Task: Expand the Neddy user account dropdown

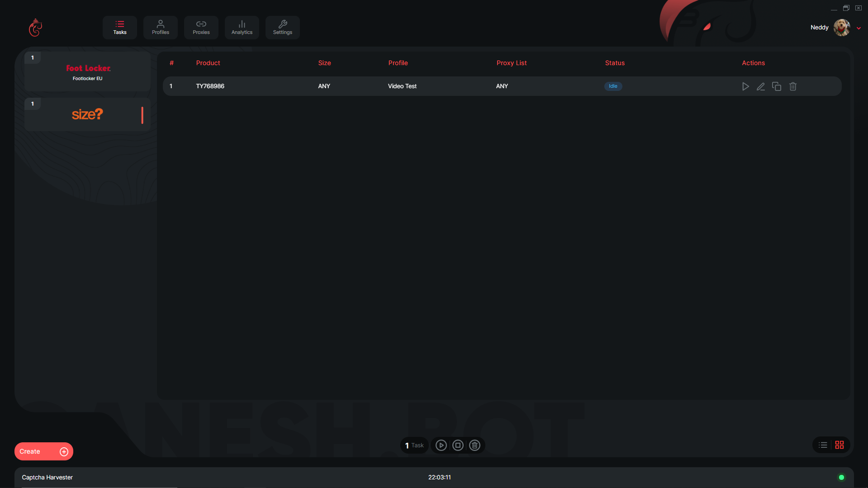Action: click(859, 28)
